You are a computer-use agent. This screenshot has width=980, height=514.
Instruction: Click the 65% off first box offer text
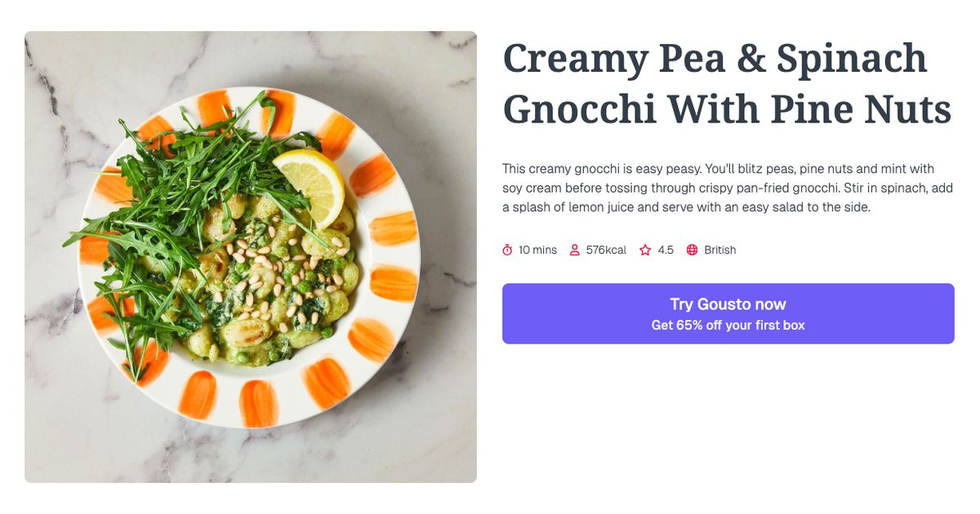728,324
